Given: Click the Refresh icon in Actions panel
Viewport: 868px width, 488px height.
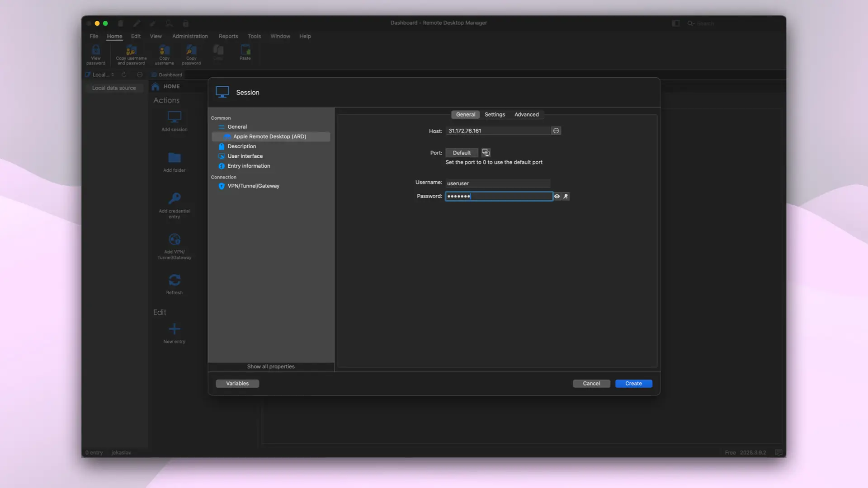Looking at the screenshot, I should coord(174,280).
